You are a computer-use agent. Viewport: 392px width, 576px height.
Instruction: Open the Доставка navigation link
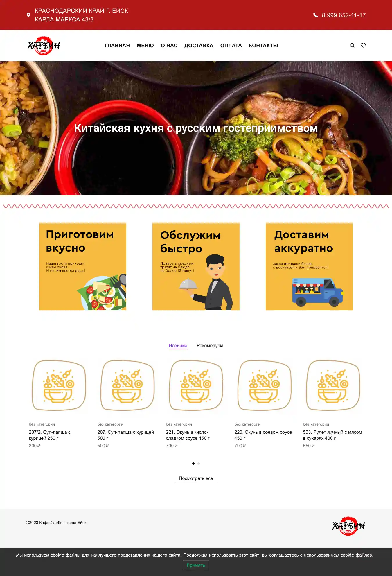[x=199, y=46]
